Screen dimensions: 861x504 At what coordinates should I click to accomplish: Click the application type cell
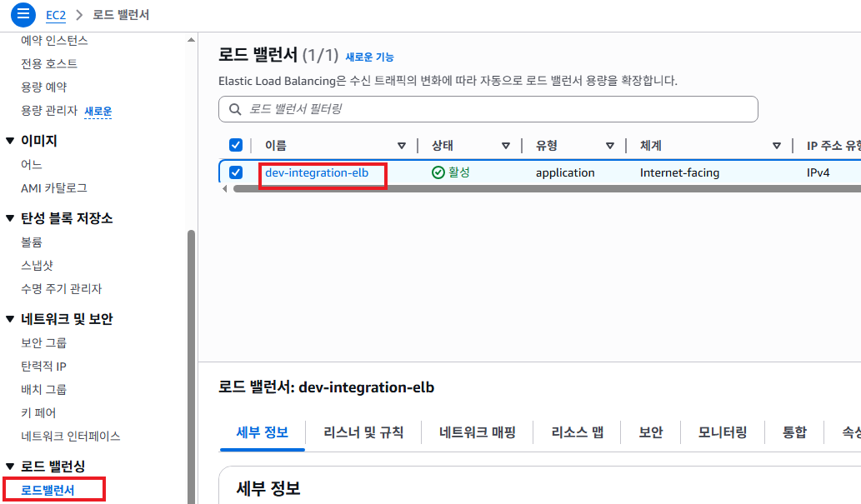pos(565,173)
